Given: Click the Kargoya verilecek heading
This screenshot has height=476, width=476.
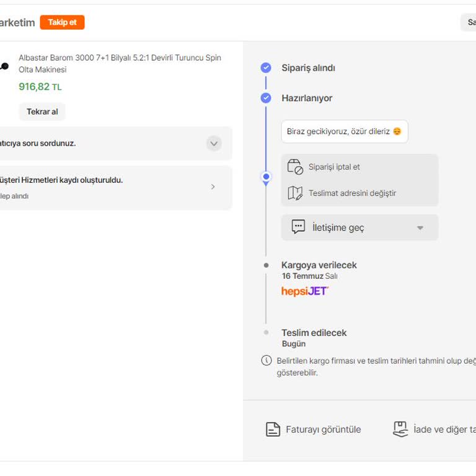Looking at the screenshot, I should [319, 265].
